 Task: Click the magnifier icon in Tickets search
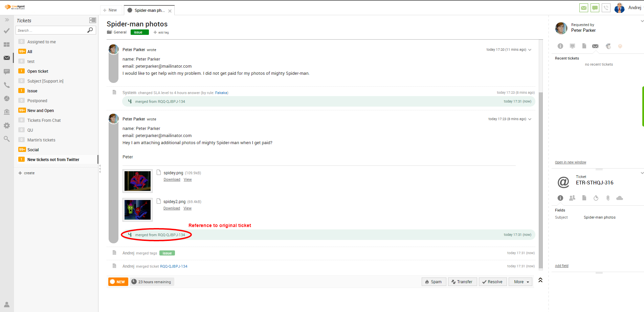tap(90, 30)
